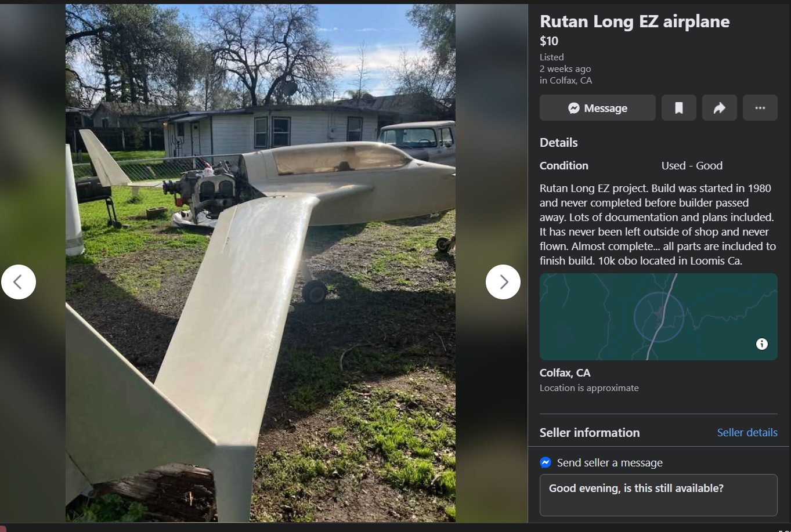Screen dimensions: 791x532
Task: Advance to the next listing photo
Action: 503,282
